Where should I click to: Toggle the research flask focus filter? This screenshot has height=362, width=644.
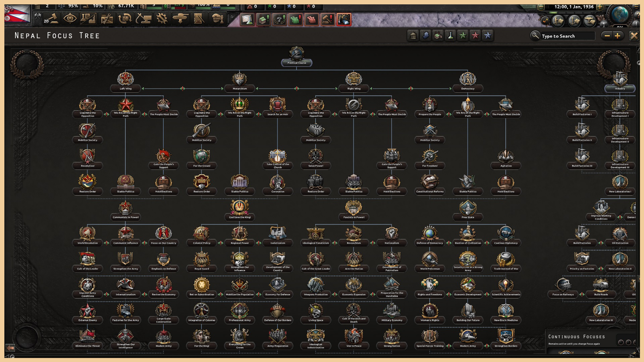450,36
